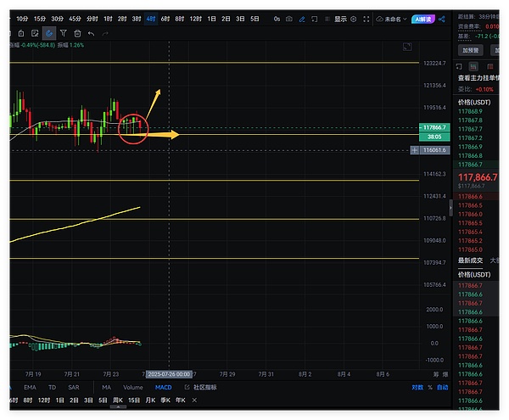Toggle 自动 auto scale
This screenshot has height=420, width=509.
pyautogui.click(x=442, y=387)
